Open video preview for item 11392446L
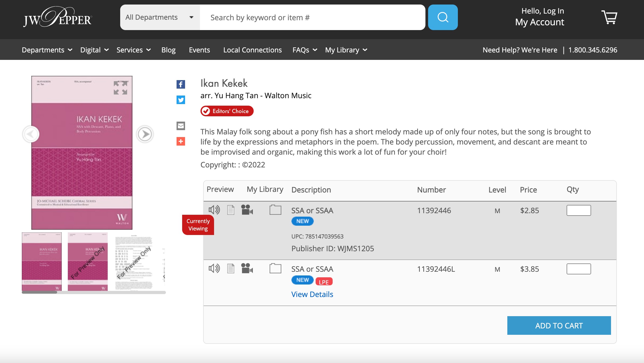This screenshot has height=363, width=644. (247, 268)
